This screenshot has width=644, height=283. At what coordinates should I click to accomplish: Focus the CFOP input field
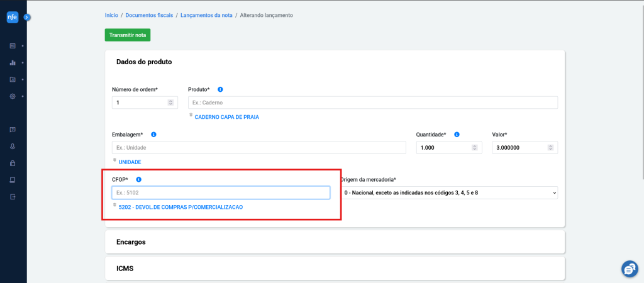tap(221, 192)
